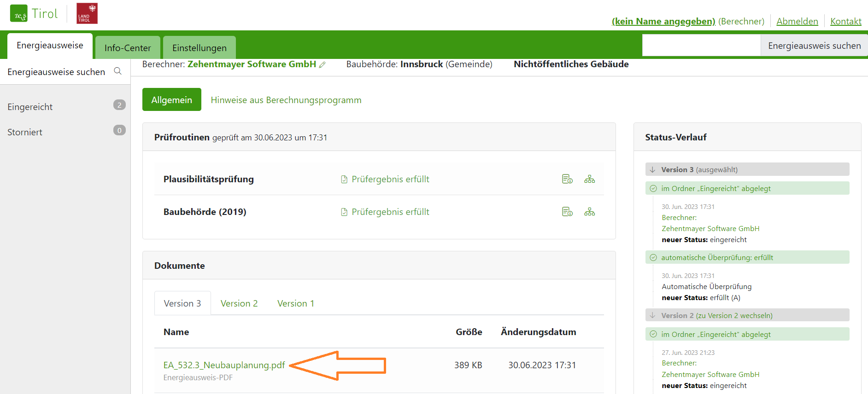Viewport: 868px width, 394px height.
Task: Open details report icon for Plausibilitätsprüfung
Action: click(567, 179)
